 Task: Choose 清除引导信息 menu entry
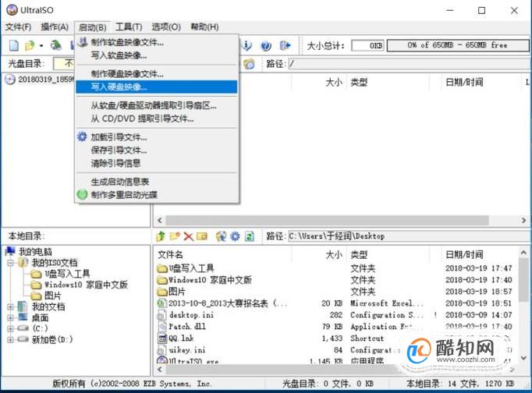pos(157,163)
